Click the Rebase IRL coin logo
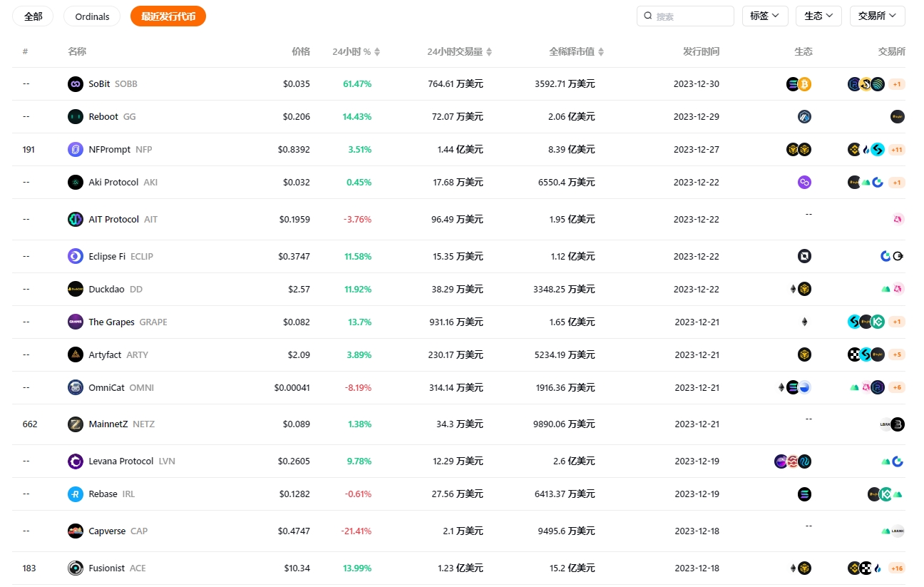924x587 pixels. 76,494
